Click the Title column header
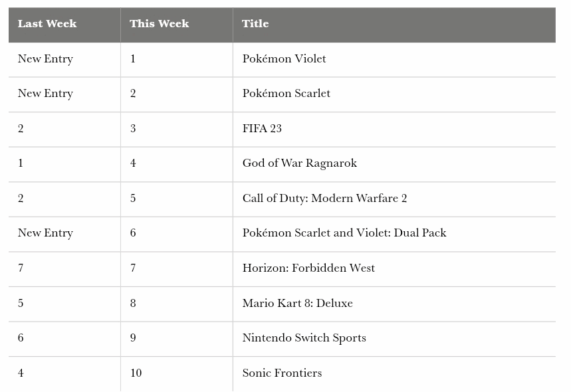The image size is (571, 392). pos(394,25)
